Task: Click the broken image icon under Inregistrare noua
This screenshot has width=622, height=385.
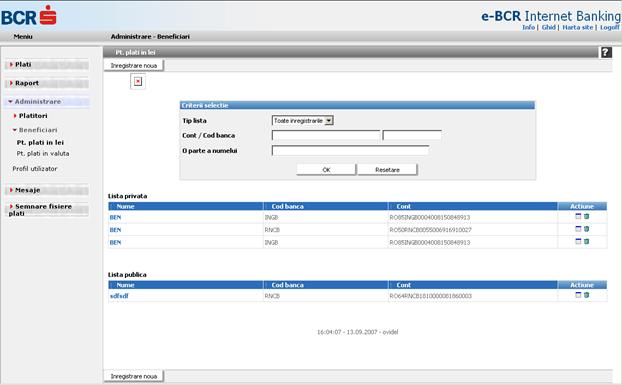Action: click(x=138, y=81)
